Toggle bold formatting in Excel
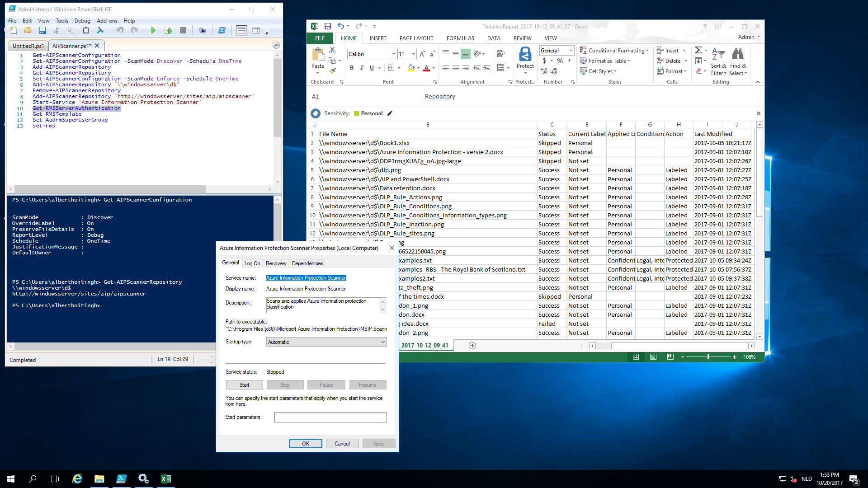The image size is (868, 488). click(x=352, y=67)
